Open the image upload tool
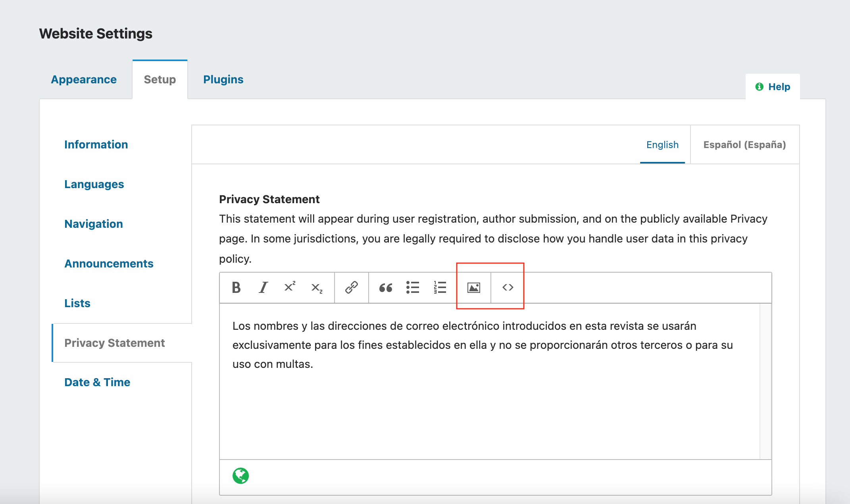Image resolution: width=850 pixels, height=504 pixels. (x=474, y=288)
